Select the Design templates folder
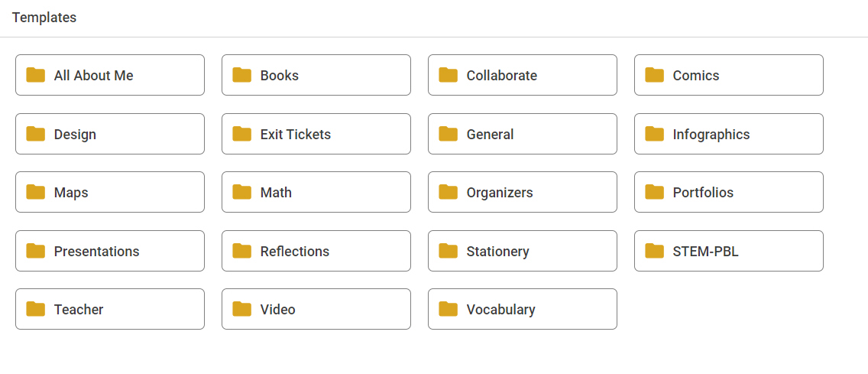Screen dimensions: 868x374 tap(110, 134)
